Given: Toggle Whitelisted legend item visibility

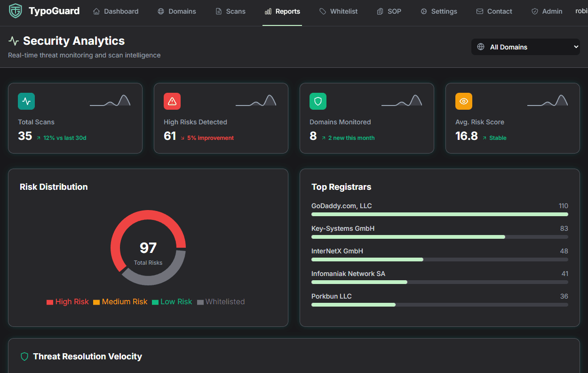Looking at the screenshot, I should click(x=221, y=302).
